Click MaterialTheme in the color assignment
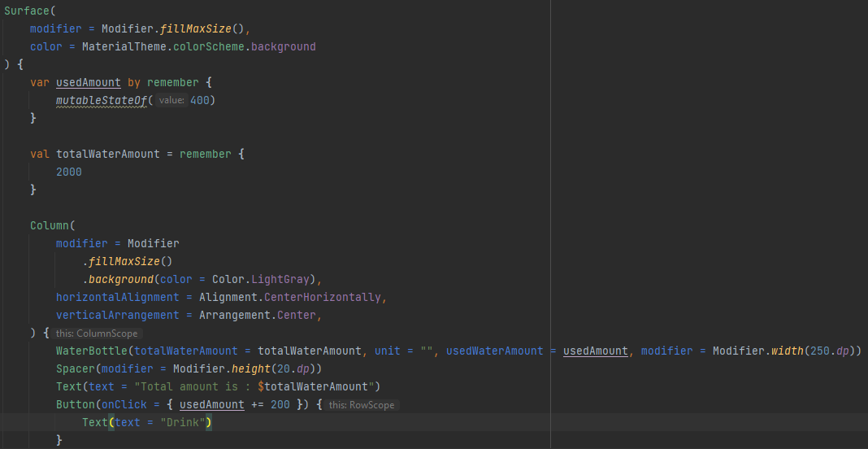This screenshot has height=449, width=868. click(x=124, y=46)
